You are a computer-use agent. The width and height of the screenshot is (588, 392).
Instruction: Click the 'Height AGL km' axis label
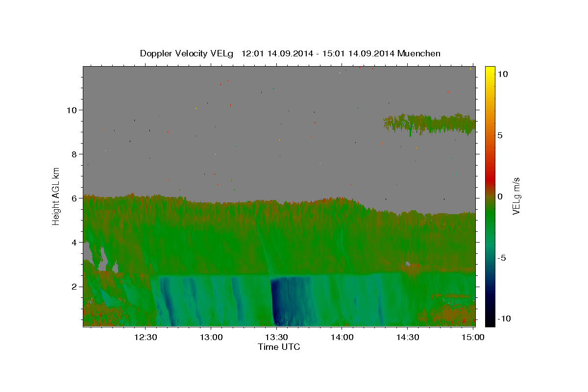[56, 196]
